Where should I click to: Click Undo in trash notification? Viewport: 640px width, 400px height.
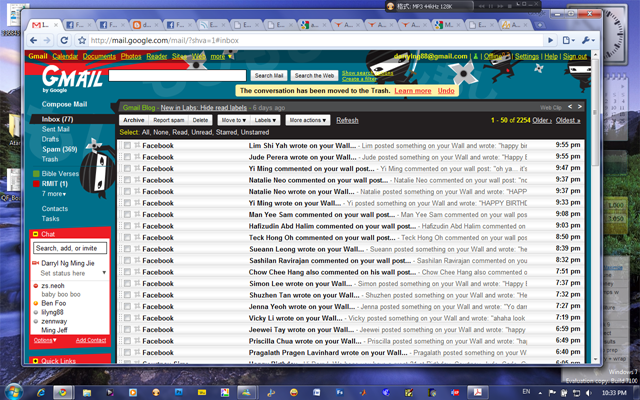click(x=446, y=91)
